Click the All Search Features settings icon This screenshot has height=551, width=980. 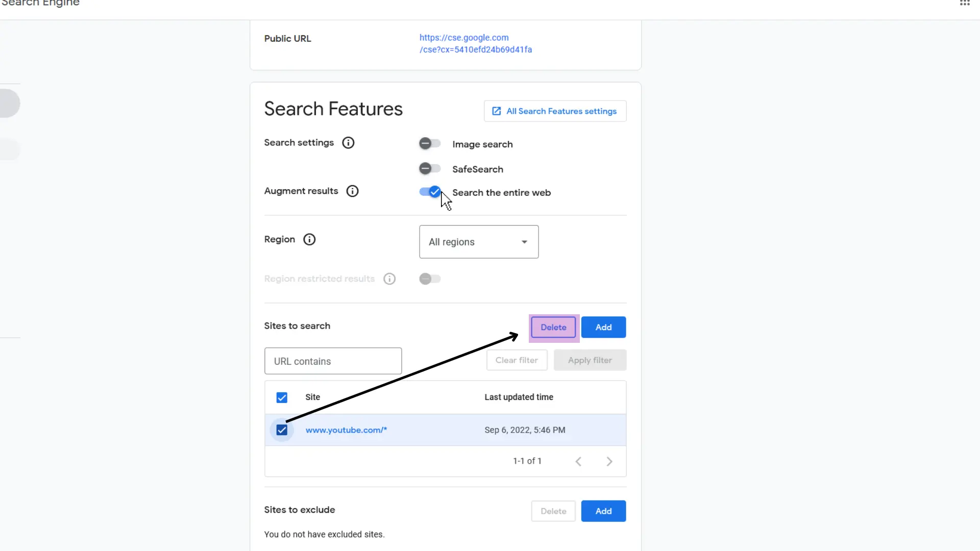point(497,111)
